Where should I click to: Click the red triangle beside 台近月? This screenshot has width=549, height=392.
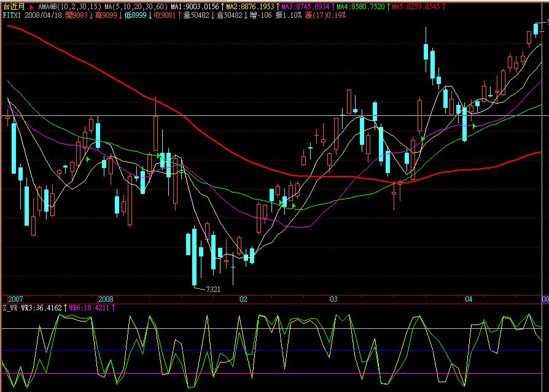[31, 6]
